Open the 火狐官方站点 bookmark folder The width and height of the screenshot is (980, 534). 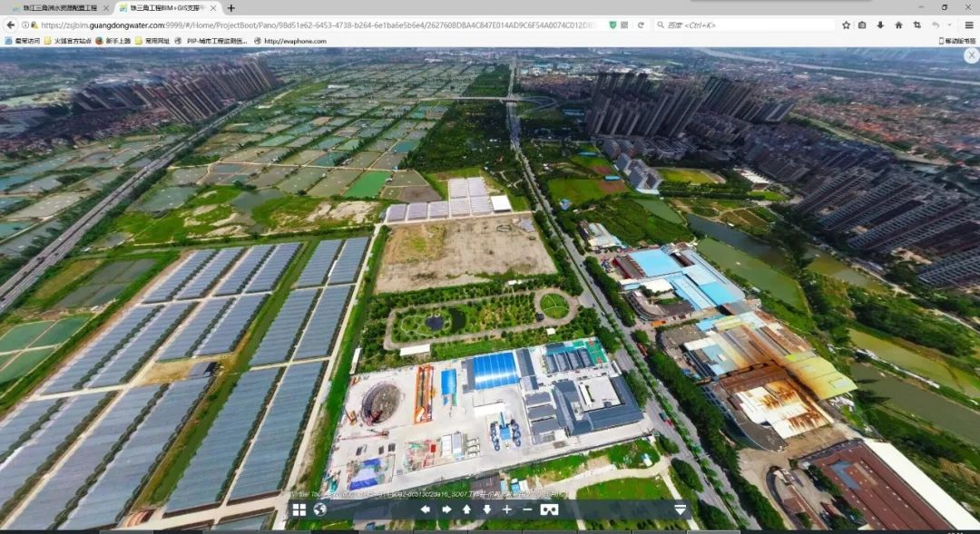point(68,41)
